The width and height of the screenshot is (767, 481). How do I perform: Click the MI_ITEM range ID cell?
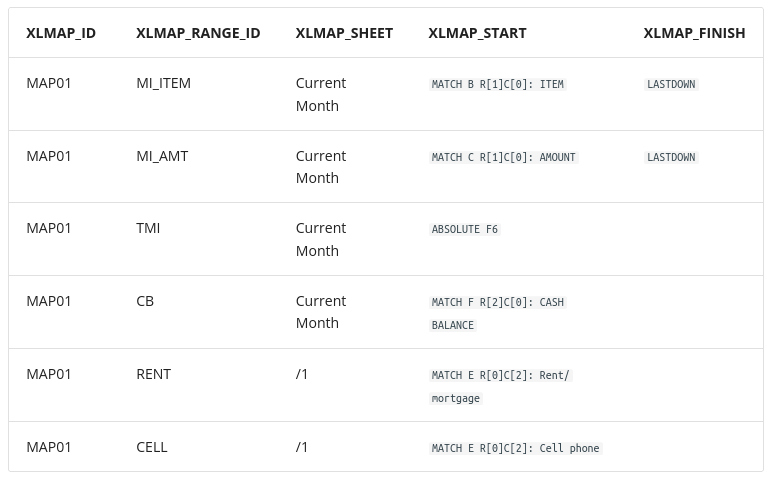[163, 83]
